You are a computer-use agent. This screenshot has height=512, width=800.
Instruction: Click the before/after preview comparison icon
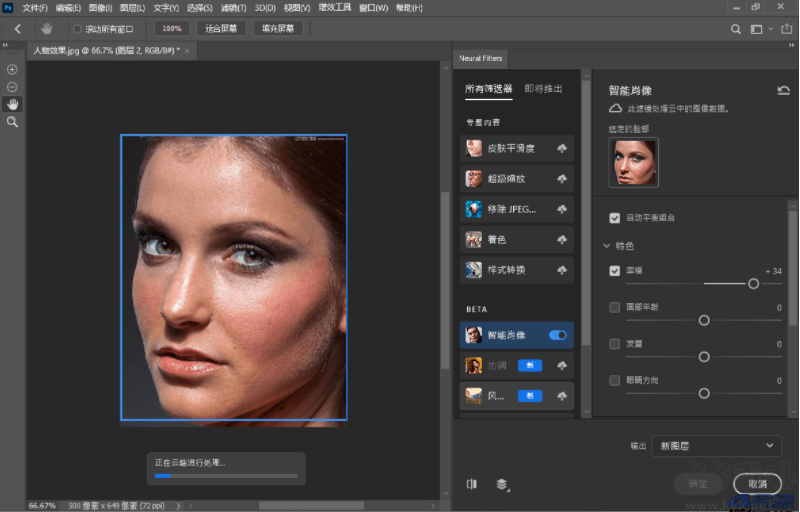pos(471,484)
